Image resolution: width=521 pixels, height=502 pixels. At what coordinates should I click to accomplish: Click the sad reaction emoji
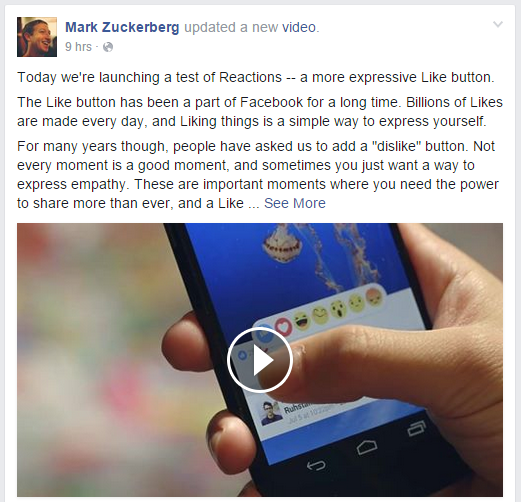(356, 304)
